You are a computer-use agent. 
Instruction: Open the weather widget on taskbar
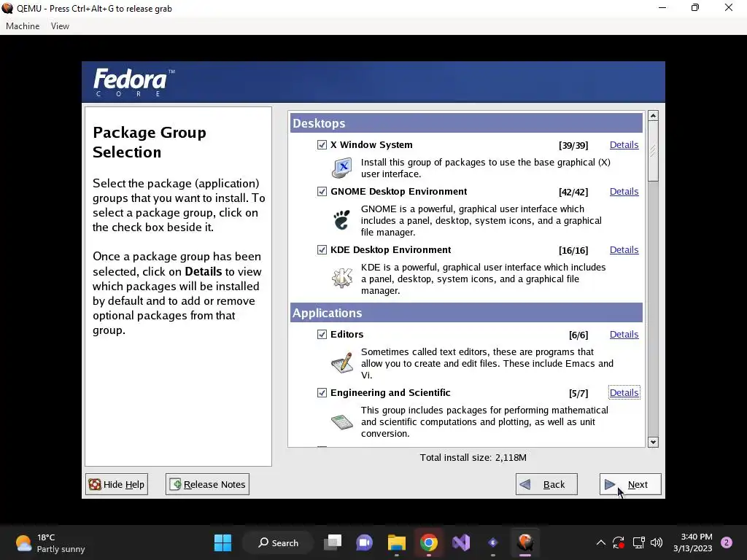coord(50,542)
